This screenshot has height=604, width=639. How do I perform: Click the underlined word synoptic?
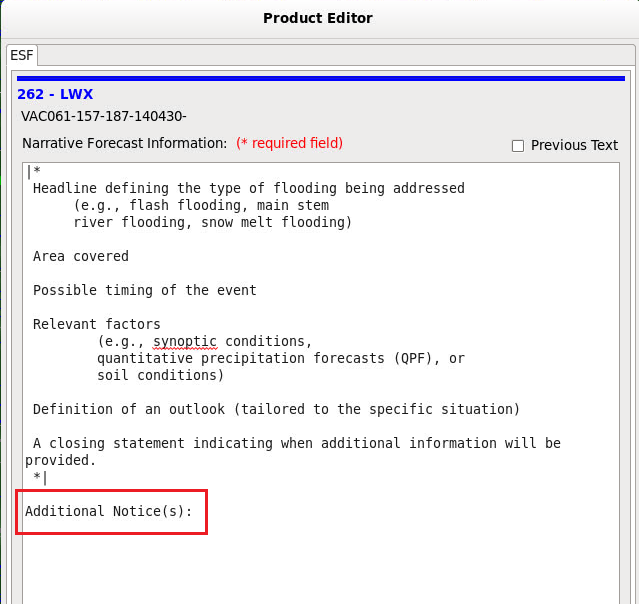[x=185, y=342]
